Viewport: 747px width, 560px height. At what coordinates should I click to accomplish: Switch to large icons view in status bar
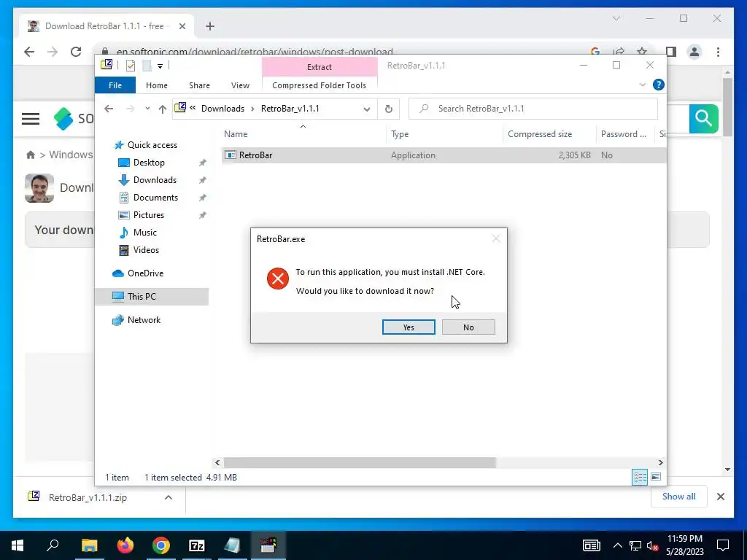656,477
